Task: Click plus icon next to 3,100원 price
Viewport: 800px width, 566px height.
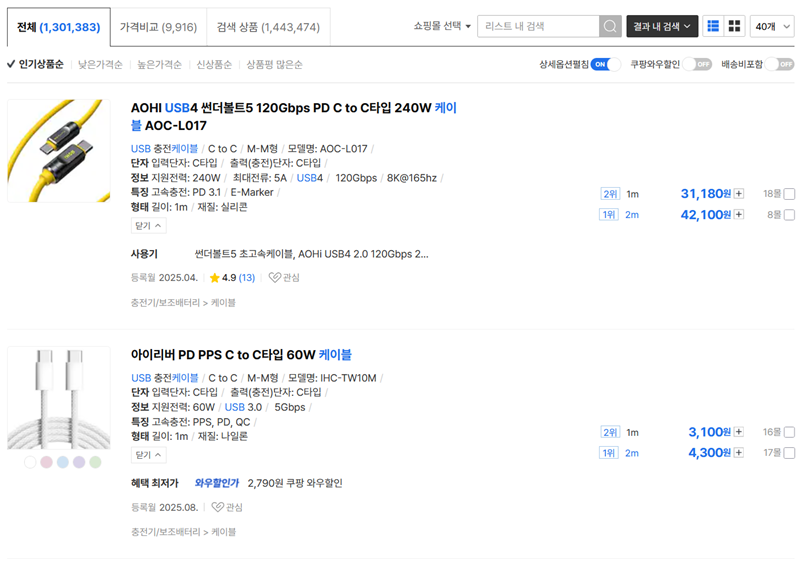Action: [739, 432]
